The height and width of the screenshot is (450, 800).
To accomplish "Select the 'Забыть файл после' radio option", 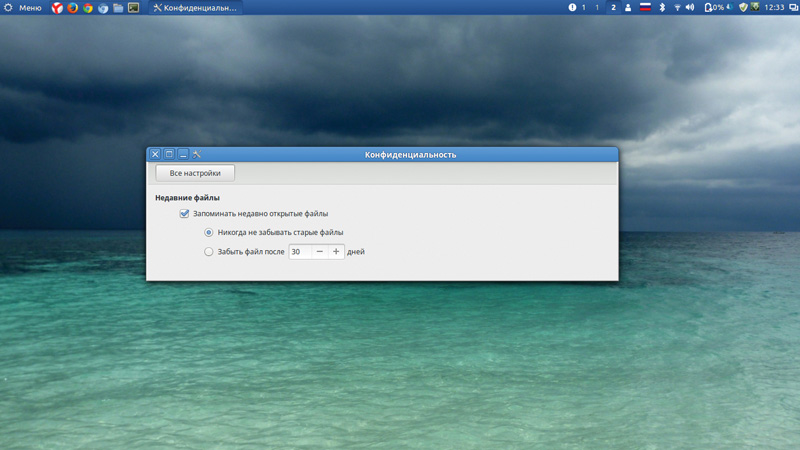I will pos(209,252).
